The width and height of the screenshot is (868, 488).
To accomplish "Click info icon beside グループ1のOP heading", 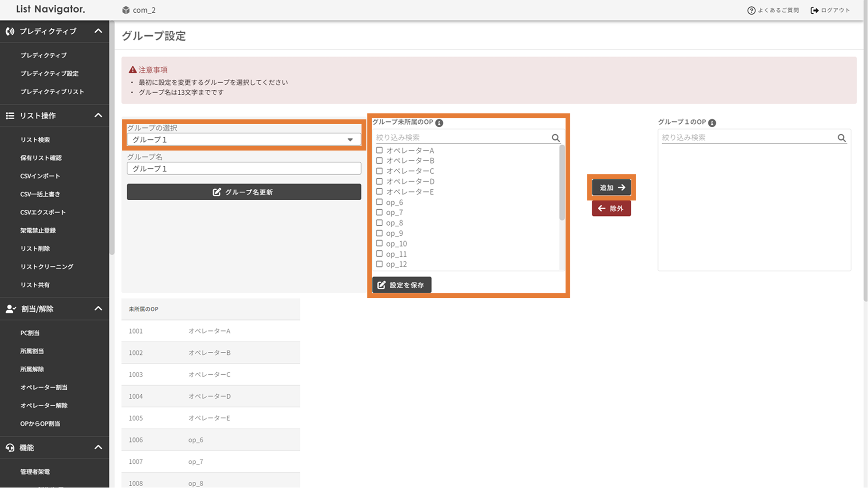I will pos(712,123).
